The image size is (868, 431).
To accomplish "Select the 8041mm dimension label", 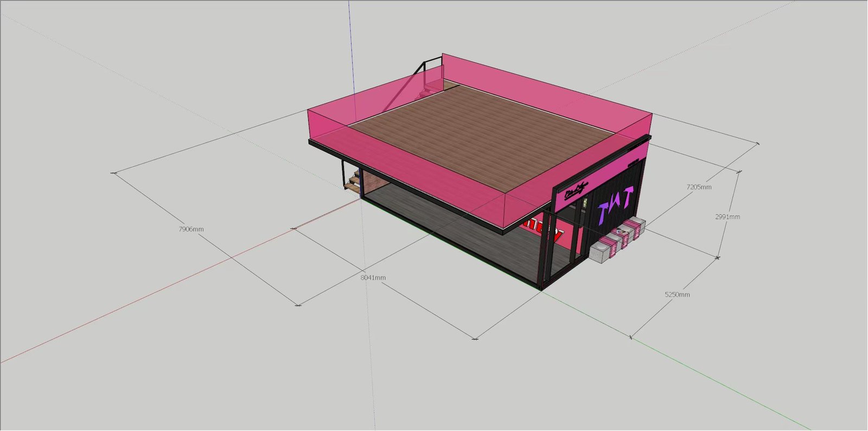I will [373, 278].
